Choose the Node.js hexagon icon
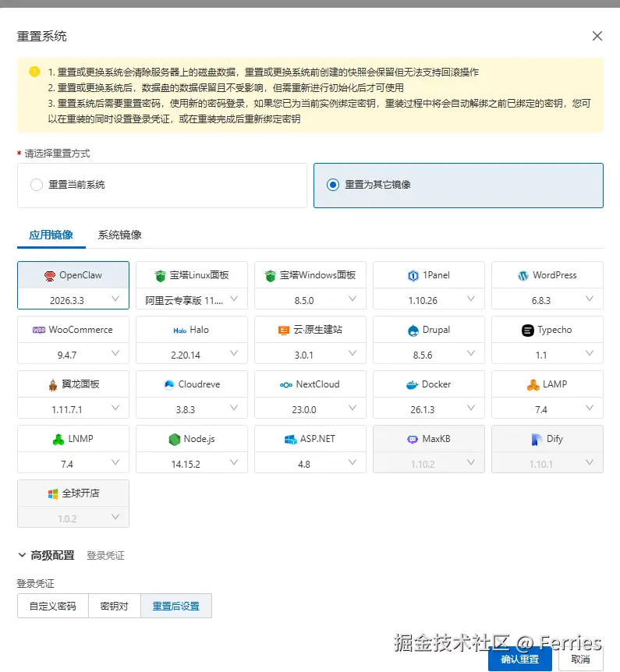Viewport: 620px width, 672px height. pos(175,439)
